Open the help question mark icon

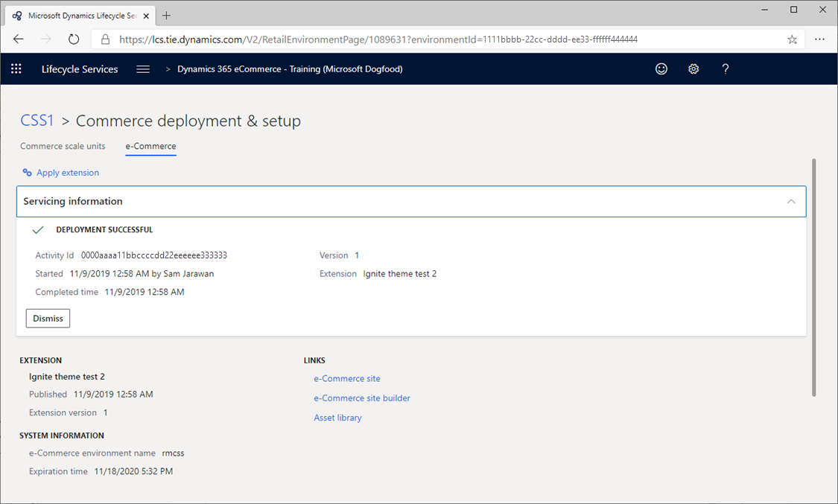tap(725, 68)
